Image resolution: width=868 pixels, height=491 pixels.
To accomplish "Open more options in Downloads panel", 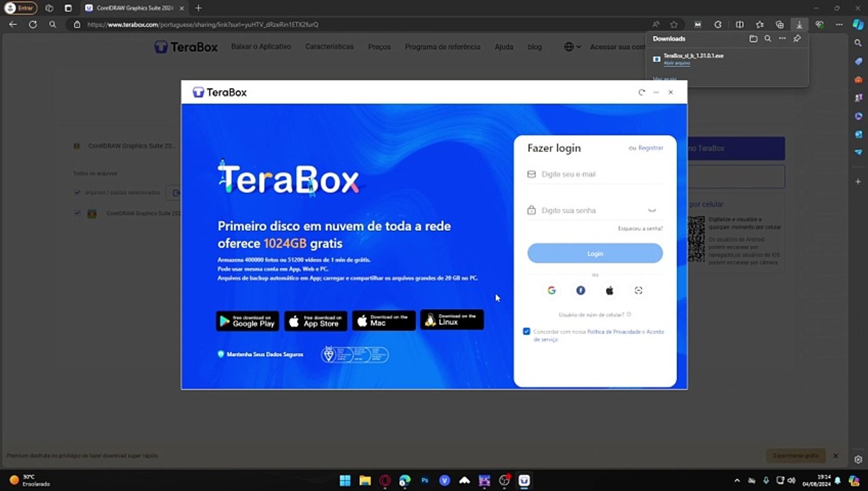I will (x=782, y=39).
